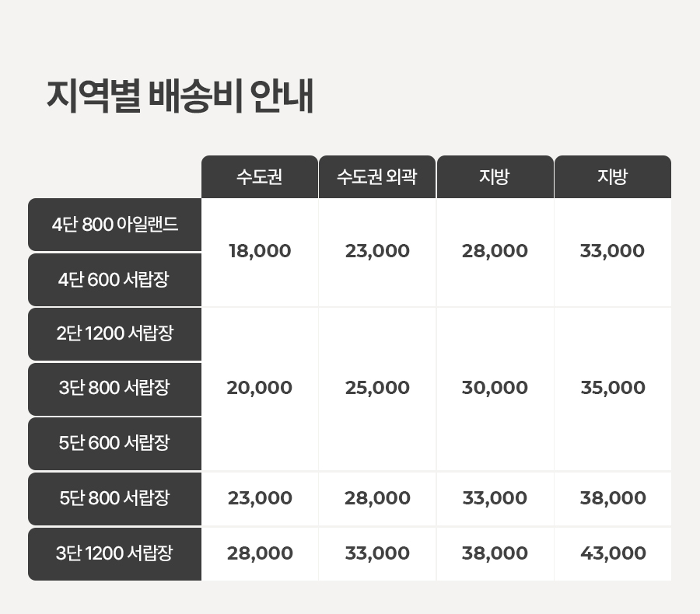Viewport: 700px width, 614px height.
Task: Select the 4단 600 서랍장 row label
Action: (115, 280)
